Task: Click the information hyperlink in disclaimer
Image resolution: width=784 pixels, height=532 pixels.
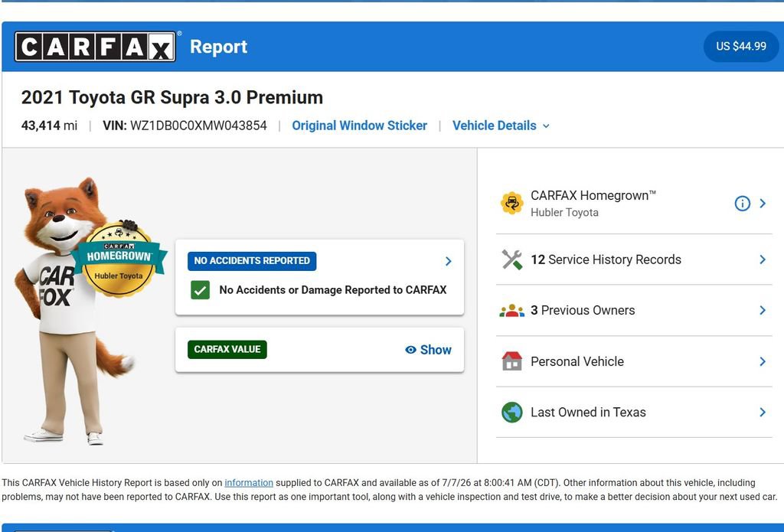Action: coord(249,483)
